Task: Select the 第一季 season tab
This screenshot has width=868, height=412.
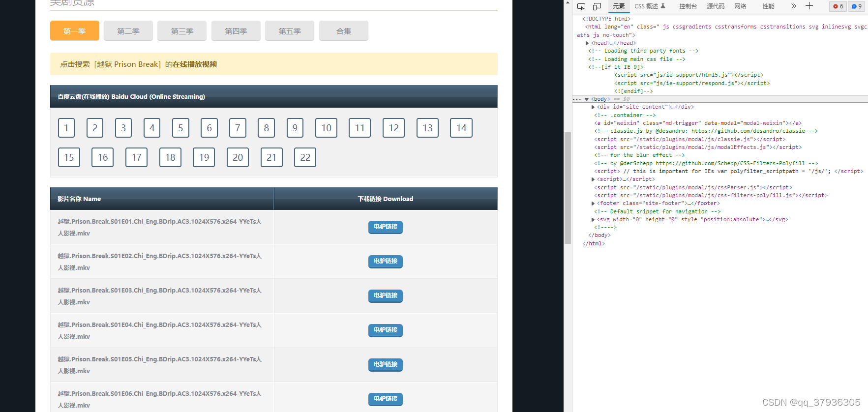Action: (75, 31)
